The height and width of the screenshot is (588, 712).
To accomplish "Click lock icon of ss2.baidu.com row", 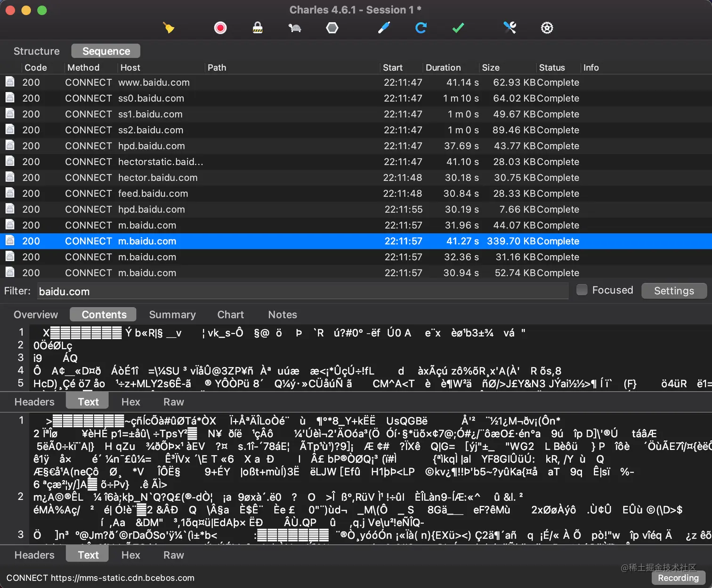I will [10, 130].
